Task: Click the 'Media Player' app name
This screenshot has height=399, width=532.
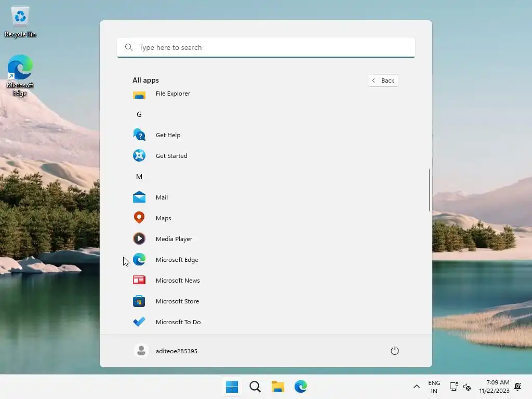Action: click(x=174, y=239)
